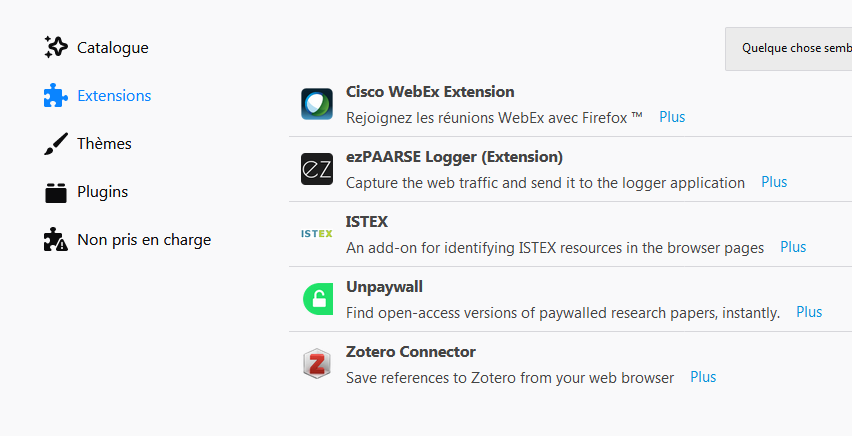
Task: Click the Catalogue sparkle icon
Action: click(x=56, y=47)
